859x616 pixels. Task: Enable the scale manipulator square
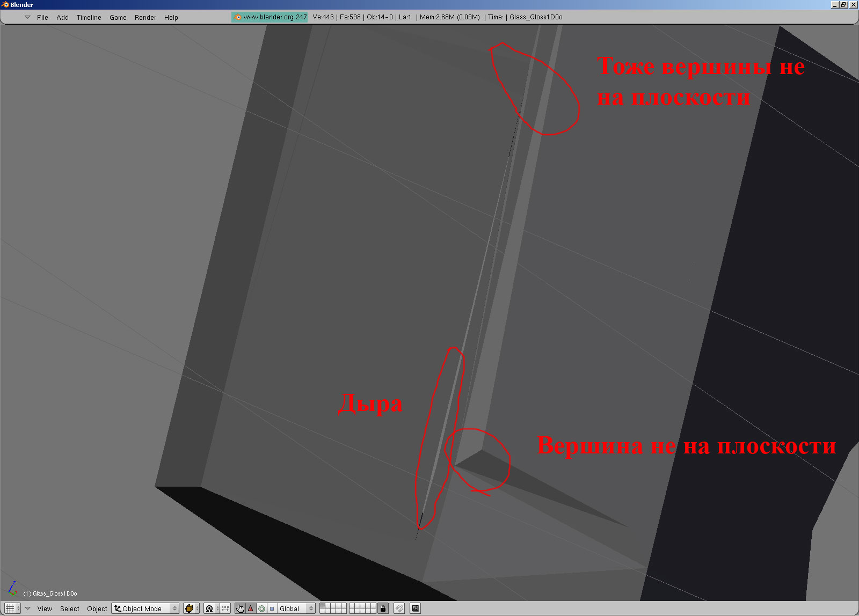point(272,608)
